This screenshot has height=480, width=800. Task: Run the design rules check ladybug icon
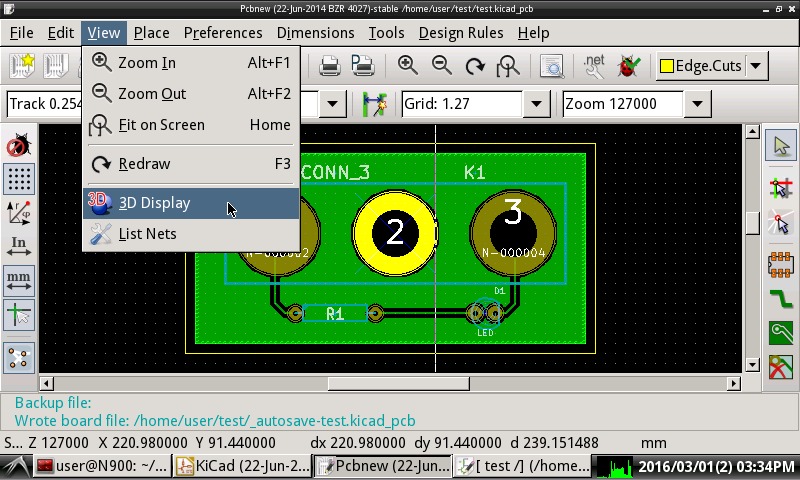tap(628, 66)
